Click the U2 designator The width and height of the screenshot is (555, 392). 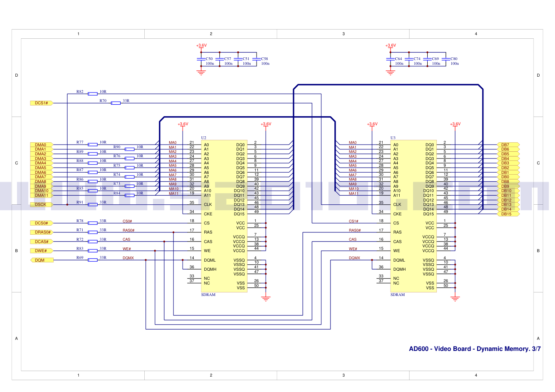(204, 138)
